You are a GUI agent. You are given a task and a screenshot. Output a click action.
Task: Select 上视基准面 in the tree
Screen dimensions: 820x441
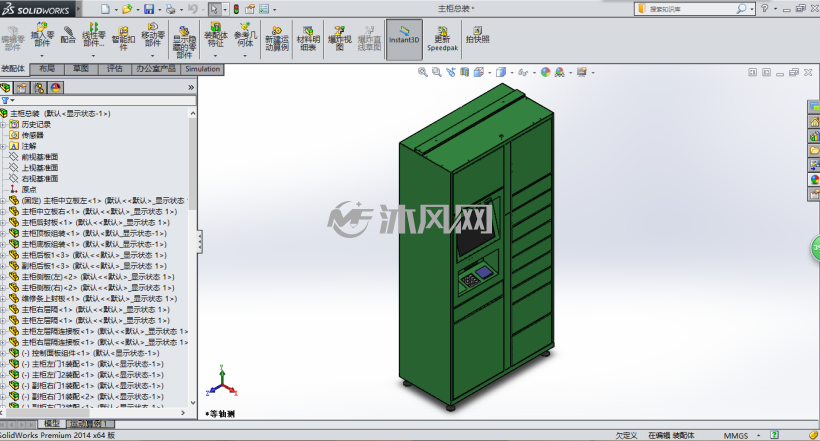tap(40, 168)
